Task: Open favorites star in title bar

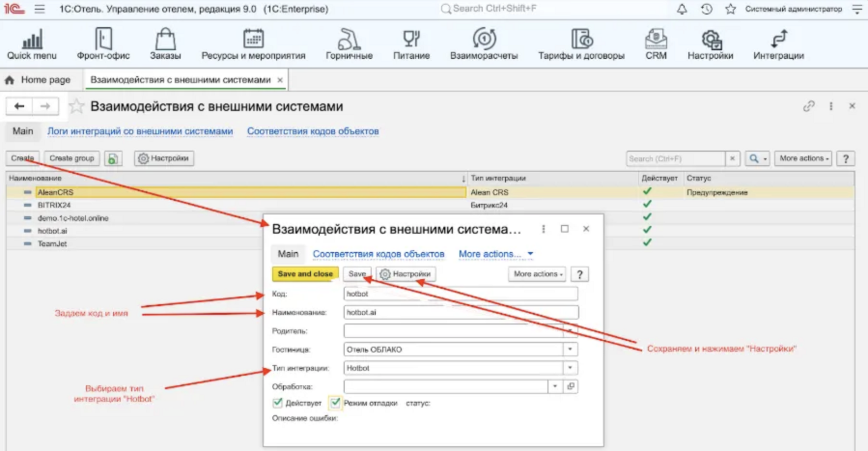Action: (731, 9)
